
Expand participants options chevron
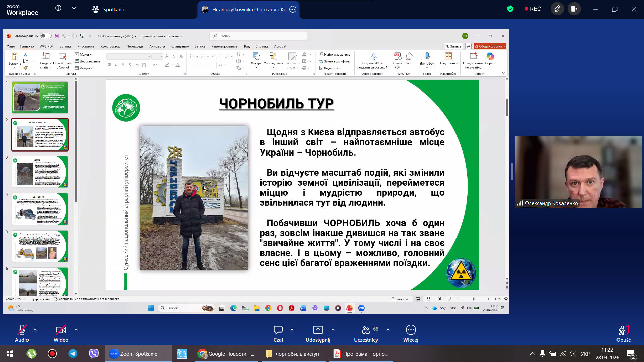pyautogui.click(x=388, y=330)
